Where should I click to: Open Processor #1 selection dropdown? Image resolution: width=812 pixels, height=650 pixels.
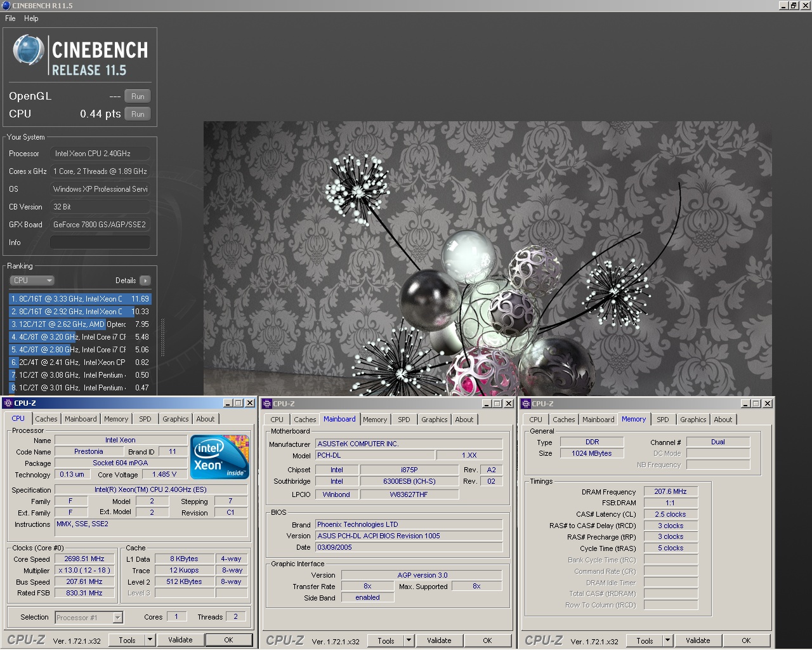point(89,618)
